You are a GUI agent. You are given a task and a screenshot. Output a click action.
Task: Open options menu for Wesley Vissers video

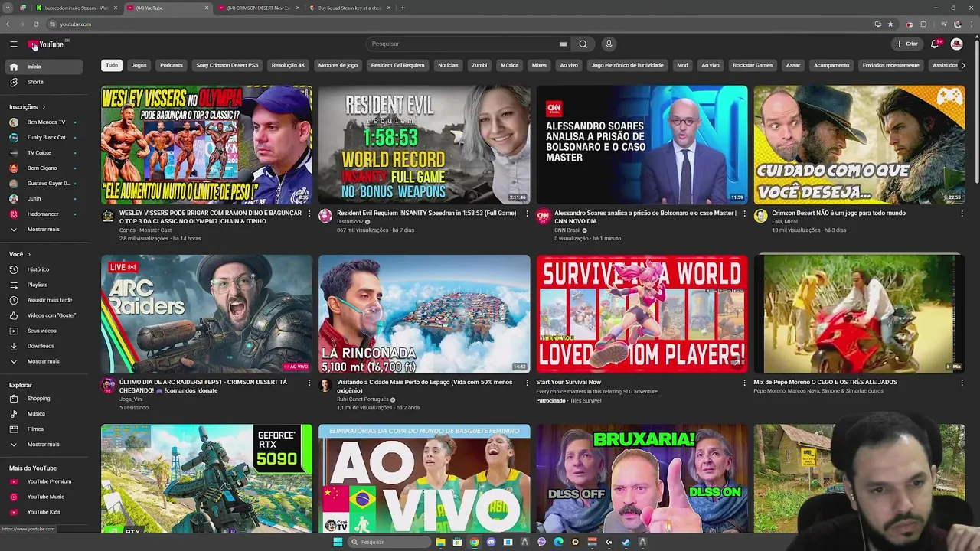[309, 214]
